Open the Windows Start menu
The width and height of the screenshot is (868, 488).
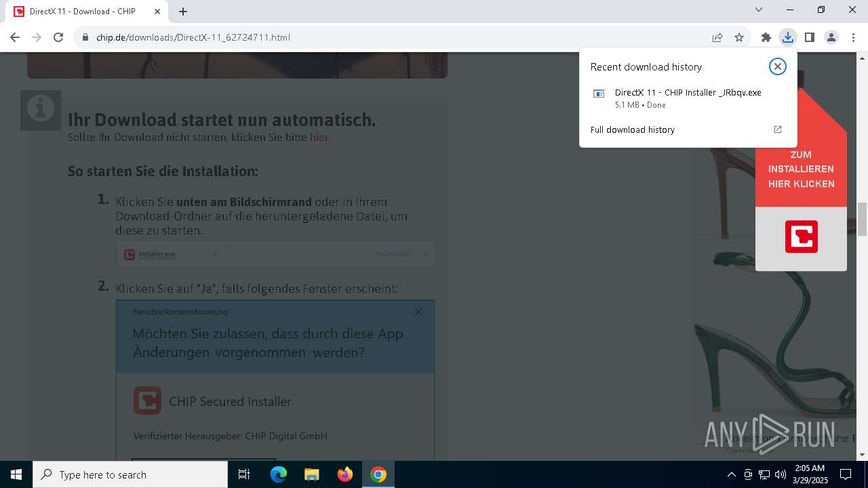coord(16,474)
